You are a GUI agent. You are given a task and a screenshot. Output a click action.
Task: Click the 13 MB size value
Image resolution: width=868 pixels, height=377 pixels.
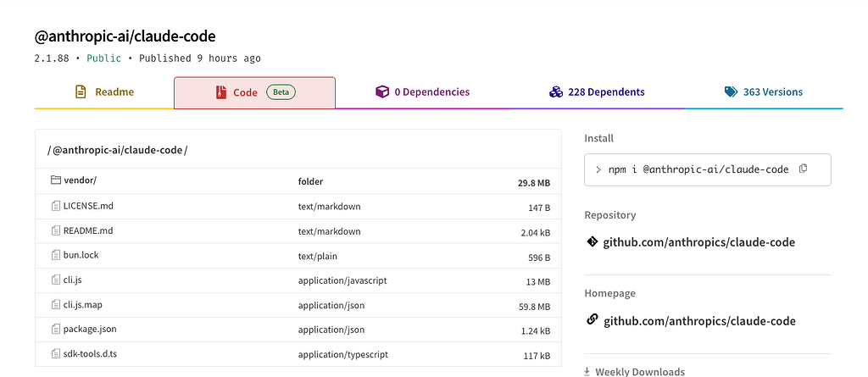(x=538, y=282)
